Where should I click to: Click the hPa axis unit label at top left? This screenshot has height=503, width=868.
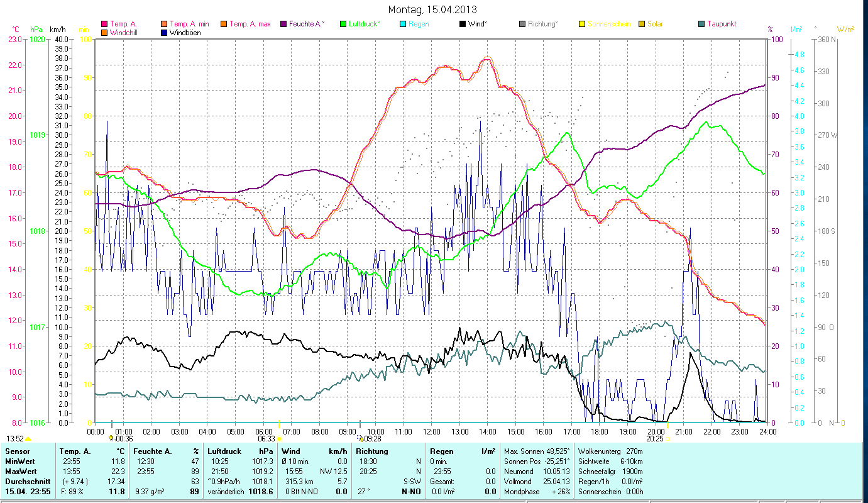pos(36,30)
